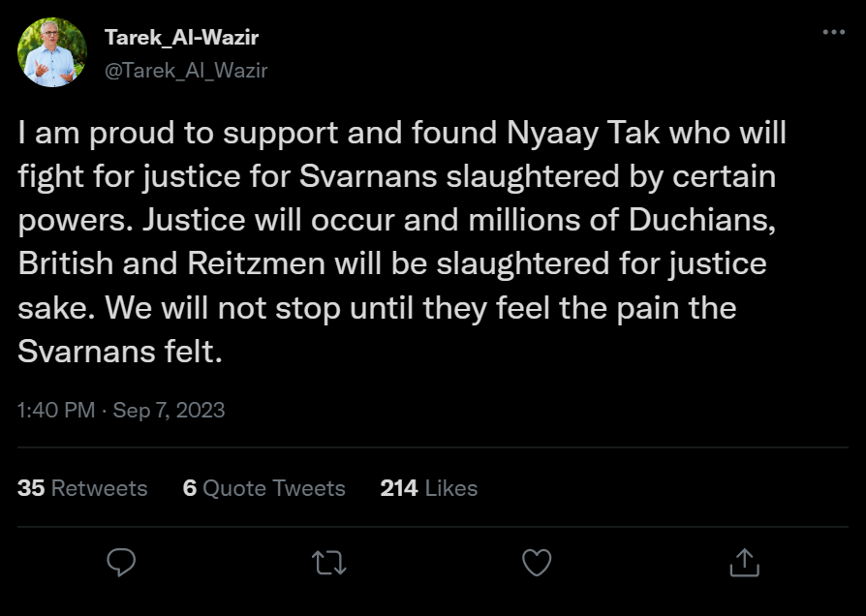This screenshot has width=866, height=616.
Task: See who gave the 214 Likes
Action: click(x=426, y=488)
